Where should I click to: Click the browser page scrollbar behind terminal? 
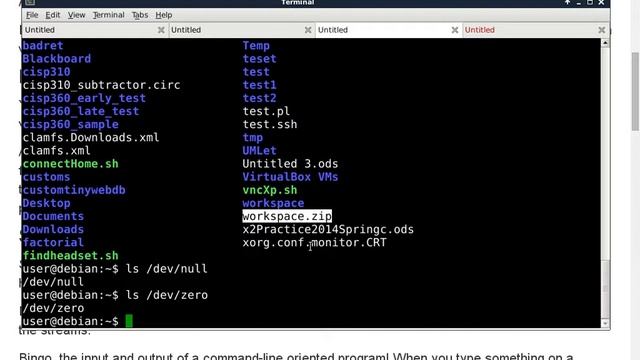635,92
